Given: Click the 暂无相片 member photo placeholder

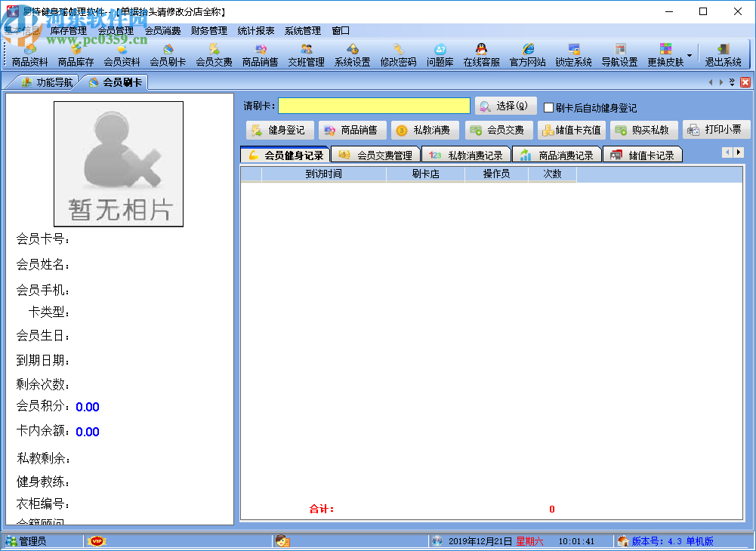Looking at the screenshot, I should click(x=119, y=164).
